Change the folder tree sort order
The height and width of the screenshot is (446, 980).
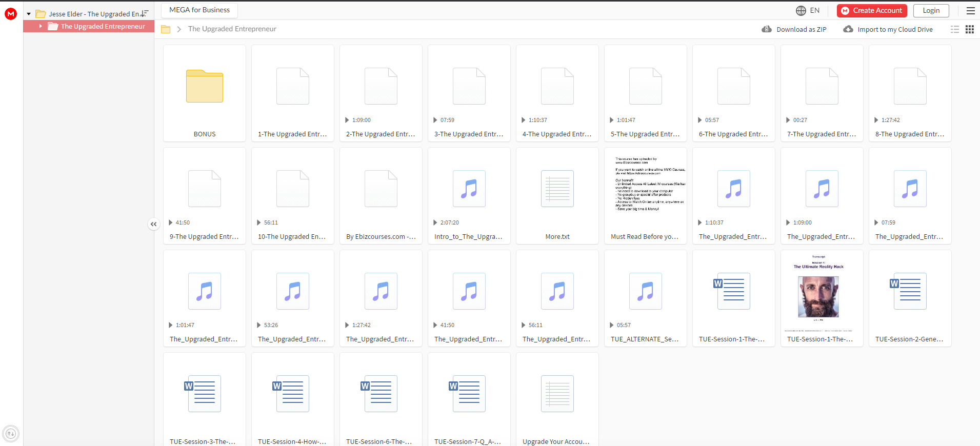click(x=144, y=13)
